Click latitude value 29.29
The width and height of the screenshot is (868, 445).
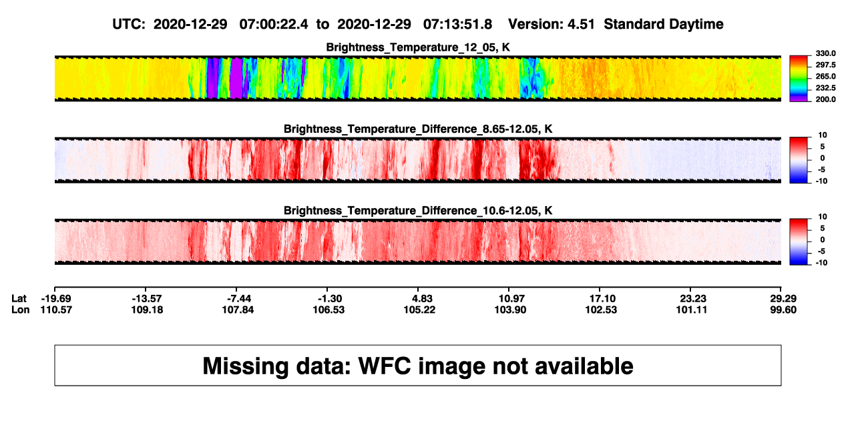point(783,298)
